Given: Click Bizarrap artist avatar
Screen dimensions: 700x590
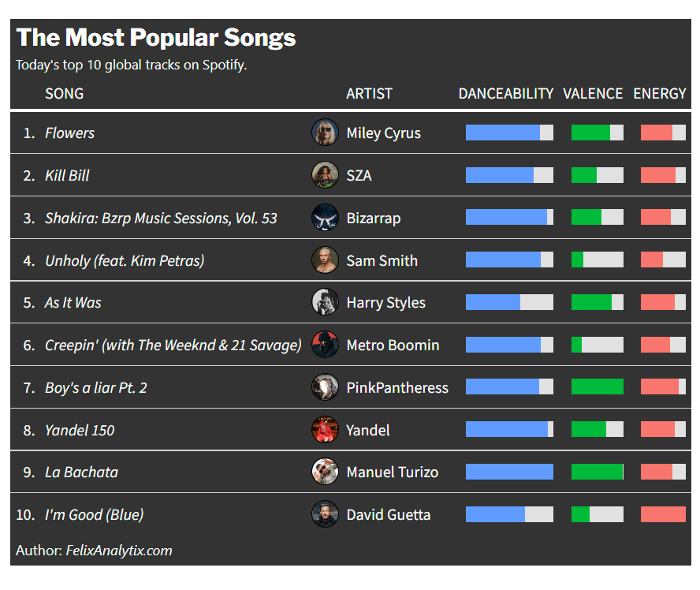Looking at the screenshot, I should pos(325,218).
